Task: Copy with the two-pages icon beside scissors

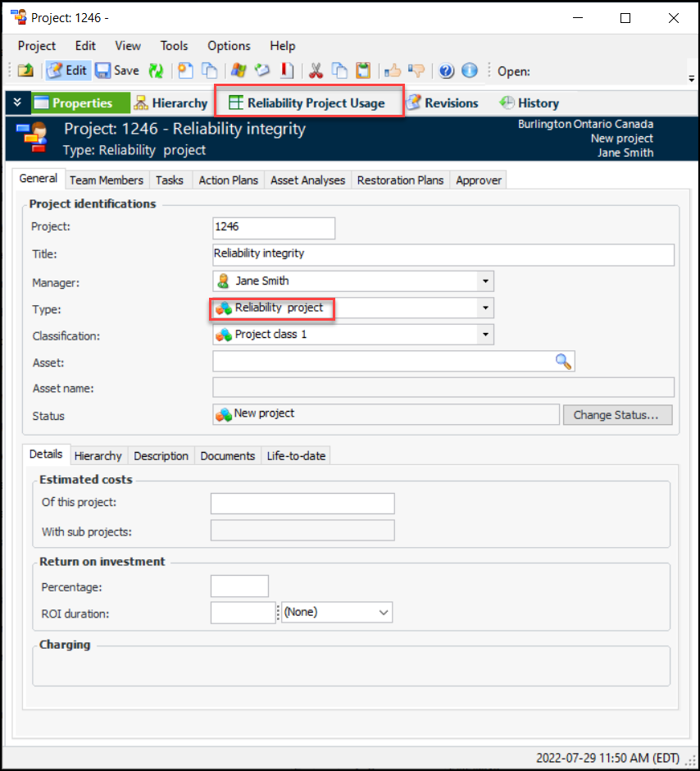Action: 339,71
